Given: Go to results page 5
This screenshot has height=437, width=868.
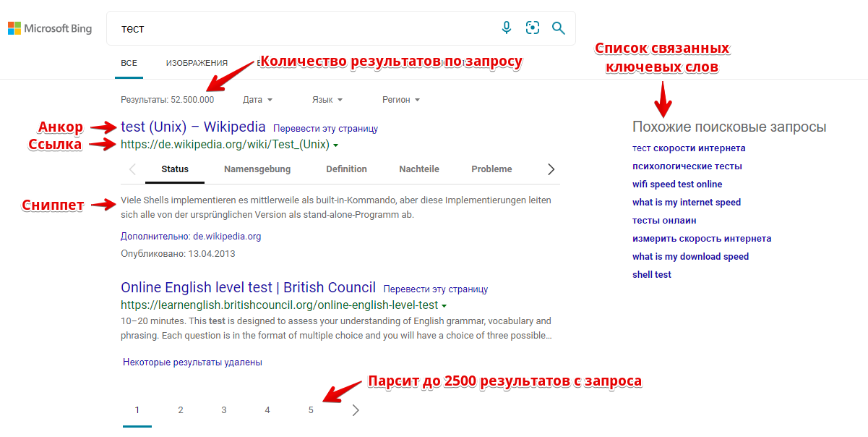Looking at the screenshot, I should (311, 410).
